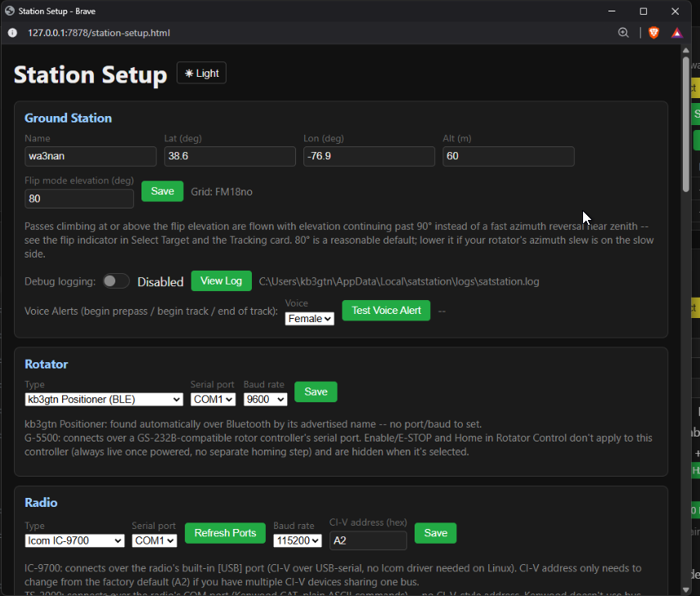This screenshot has height=596, width=700.
Task: Switch theme with the Light button
Action: 201,73
